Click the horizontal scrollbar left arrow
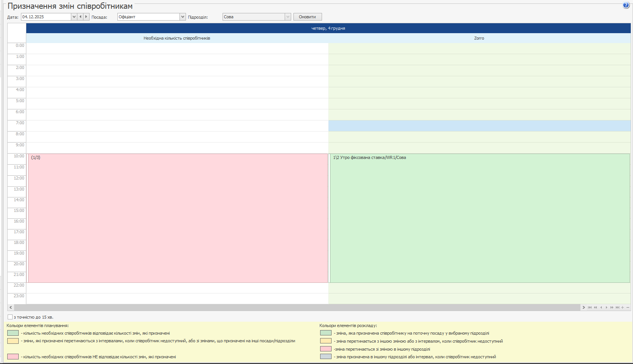The width and height of the screenshot is (633, 364). pyautogui.click(x=11, y=308)
